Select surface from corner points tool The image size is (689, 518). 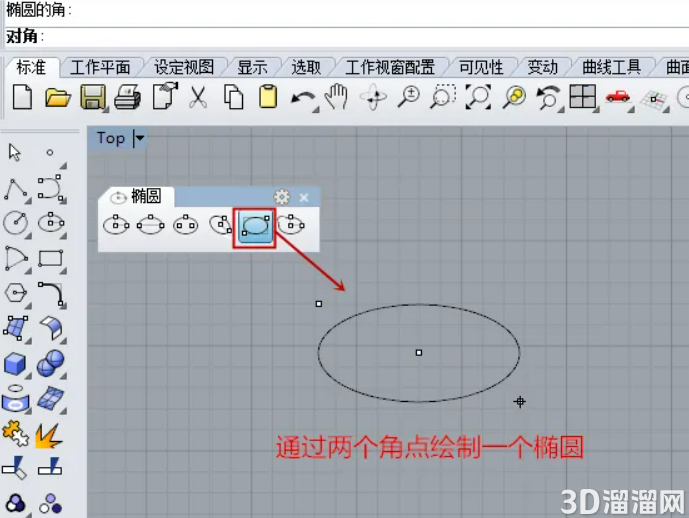16,328
